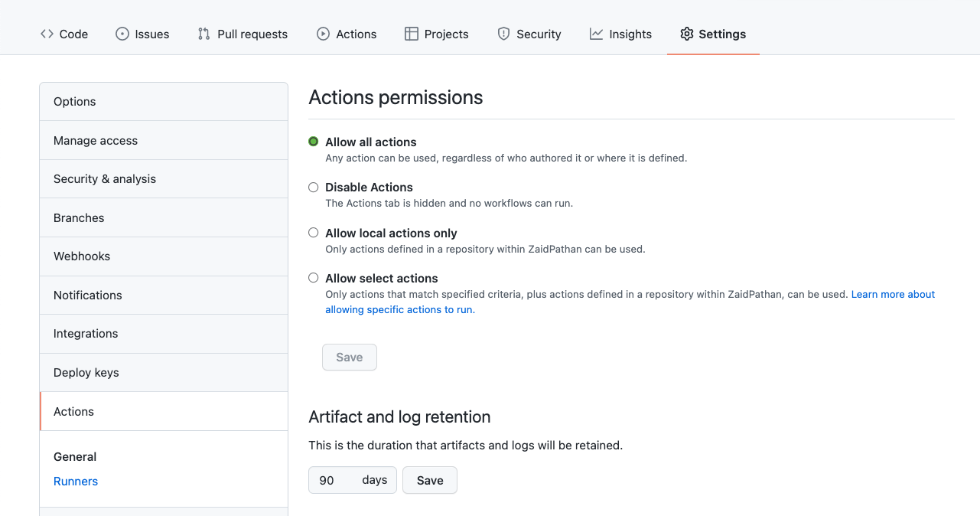Choose Allow local actions only radio
Screen dimensions: 980x516
(x=313, y=233)
